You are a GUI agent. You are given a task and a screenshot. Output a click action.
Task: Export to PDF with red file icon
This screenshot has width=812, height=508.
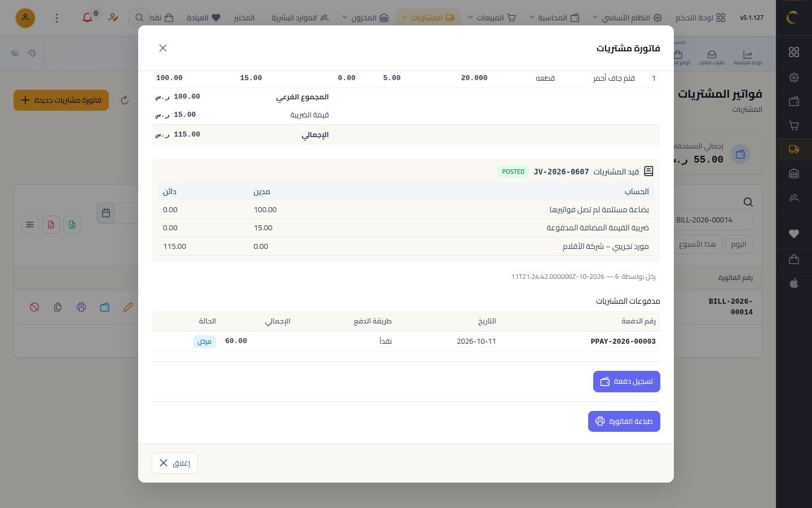click(51, 225)
